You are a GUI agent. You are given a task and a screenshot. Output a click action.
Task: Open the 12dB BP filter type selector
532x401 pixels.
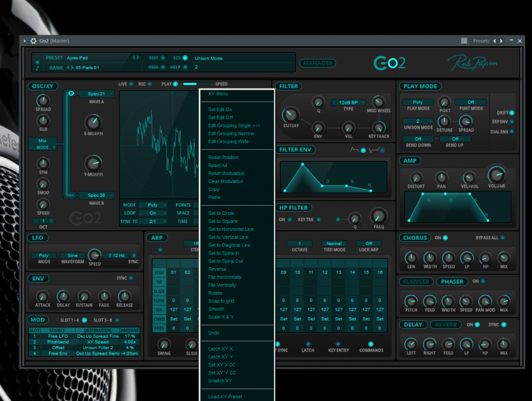(349, 102)
